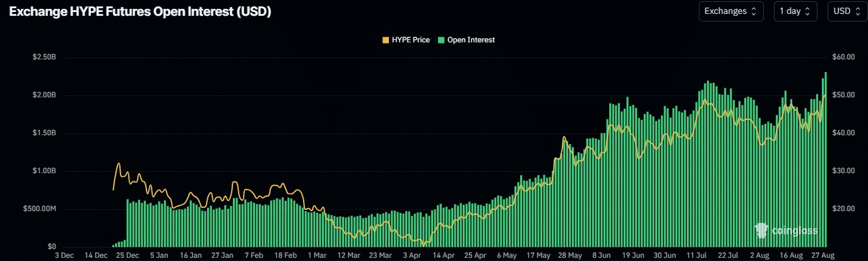Click the chevron arrows beside 1 day
Image resolution: width=868 pixels, height=261 pixels.
coord(809,11)
